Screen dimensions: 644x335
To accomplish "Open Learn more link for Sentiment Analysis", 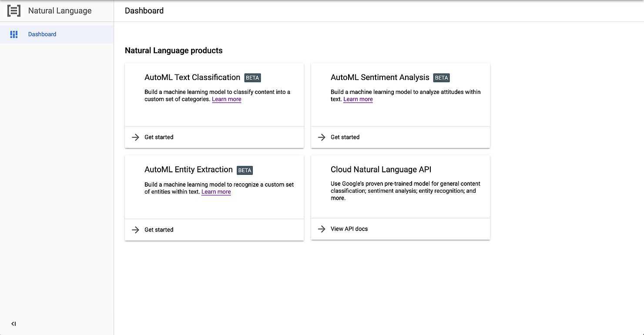I will [x=358, y=99].
